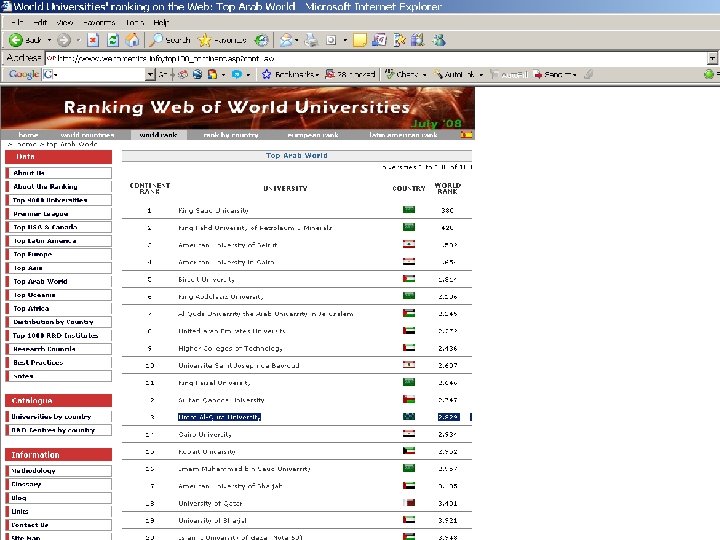Open the Help menu
The width and height of the screenshot is (720, 540).
161,22
